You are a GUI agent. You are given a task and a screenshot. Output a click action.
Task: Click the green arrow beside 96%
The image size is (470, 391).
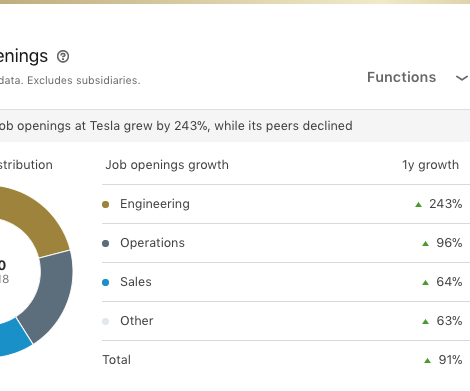coord(425,243)
